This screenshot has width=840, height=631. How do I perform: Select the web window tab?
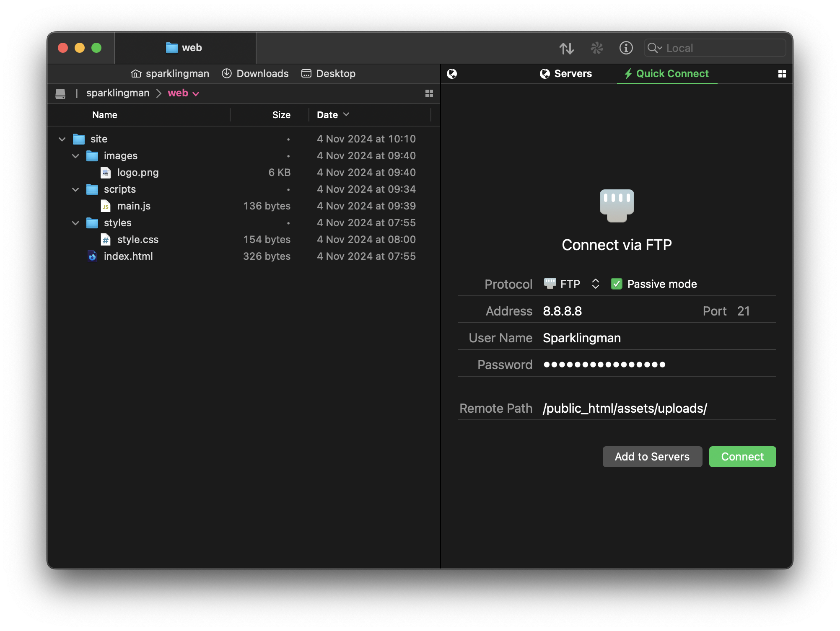pyautogui.click(x=185, y=48)
